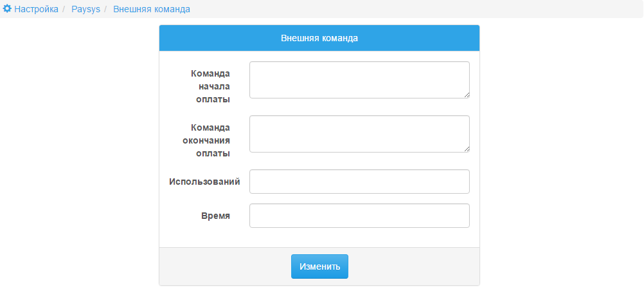Click the gear icon before Настройка
The height and width of the screenshot is (289, 644).
click(x=7, y=8)
